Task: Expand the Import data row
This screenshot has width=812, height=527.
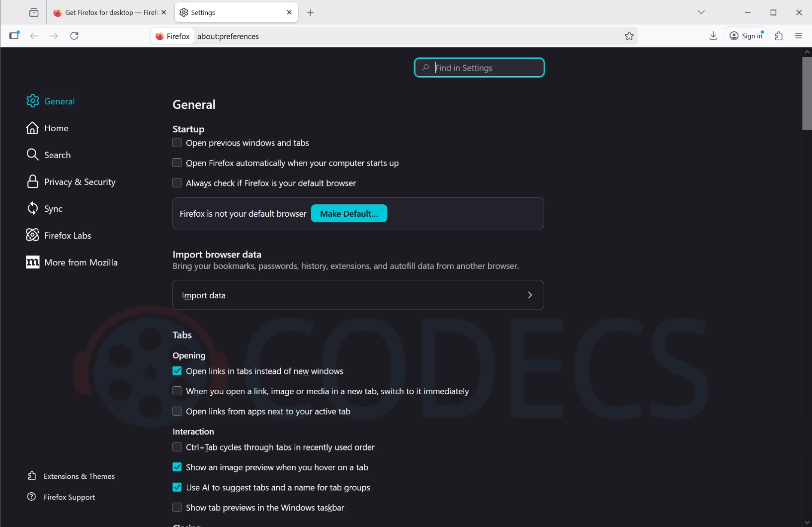Action: [358, 295]
